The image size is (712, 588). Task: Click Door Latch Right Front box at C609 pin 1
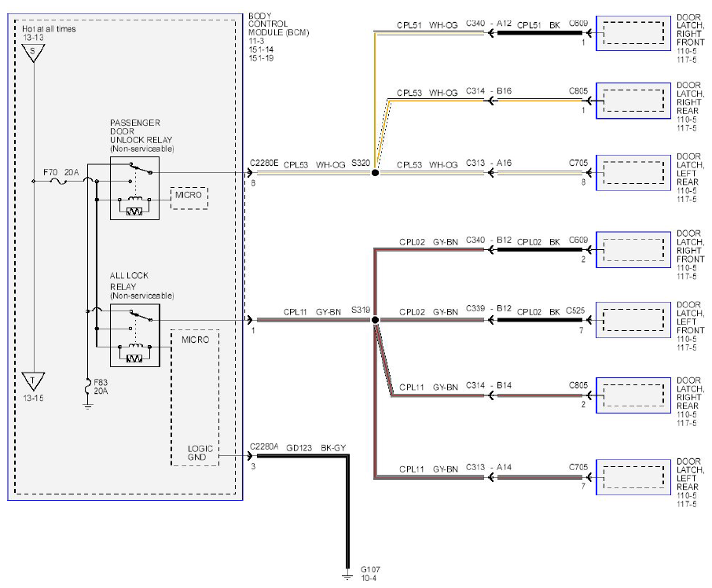633,33
